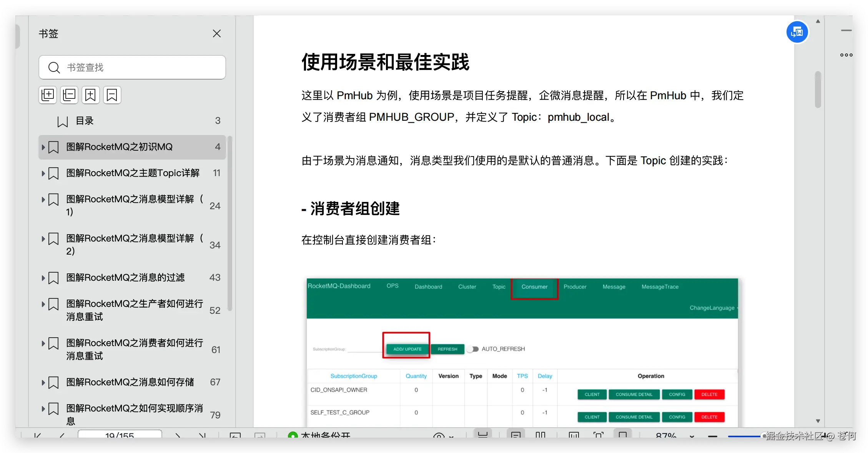This screenshot has height=453, width=868.
Task: Click the bookmark icon beside 图解RocketMQ之初识MQ
Action: point(53,147)
